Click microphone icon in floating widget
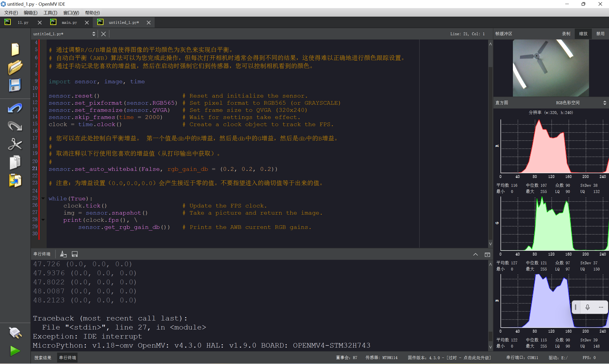This screenshot has width=609, height=364. (x=587, y=307)
